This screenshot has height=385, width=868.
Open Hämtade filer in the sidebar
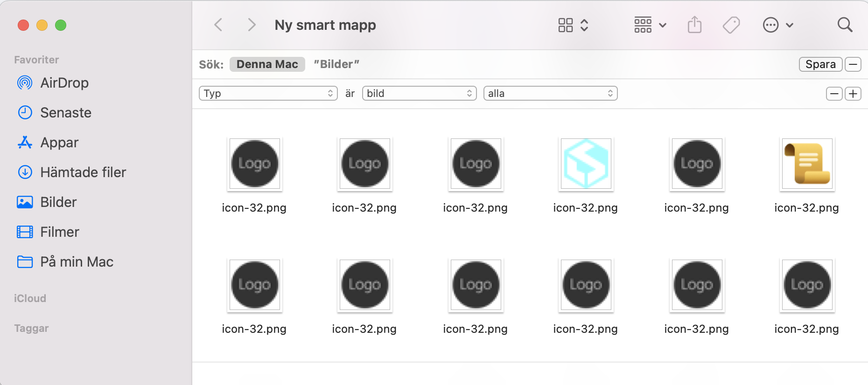(x=71, y=172)
